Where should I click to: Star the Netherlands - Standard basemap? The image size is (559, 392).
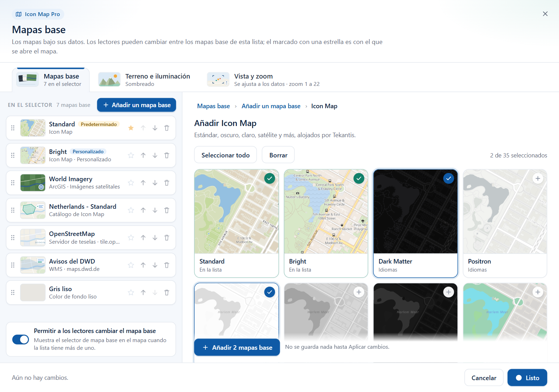coord(131,210)
